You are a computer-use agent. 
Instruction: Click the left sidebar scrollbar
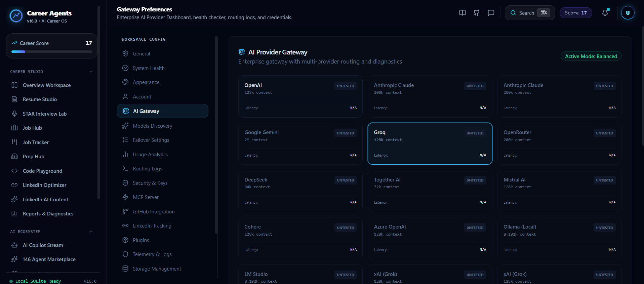click(x=98, y=103)
